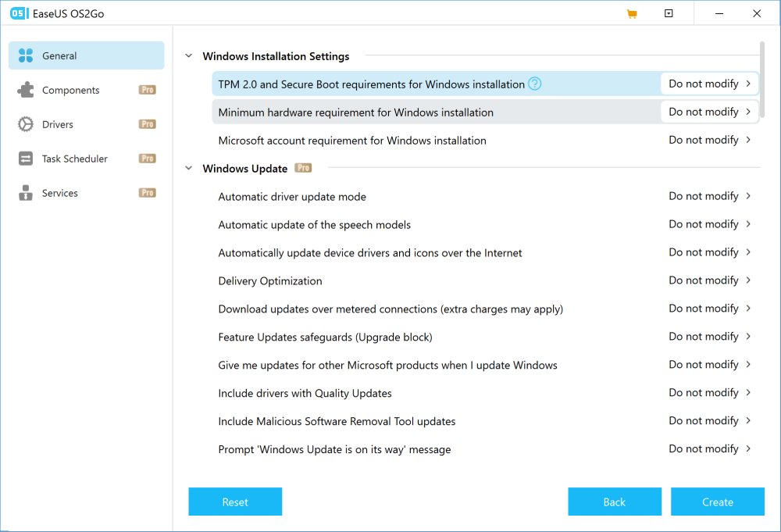
Task: Open the title bar dropdown menu icon
Action: (669, 14)
